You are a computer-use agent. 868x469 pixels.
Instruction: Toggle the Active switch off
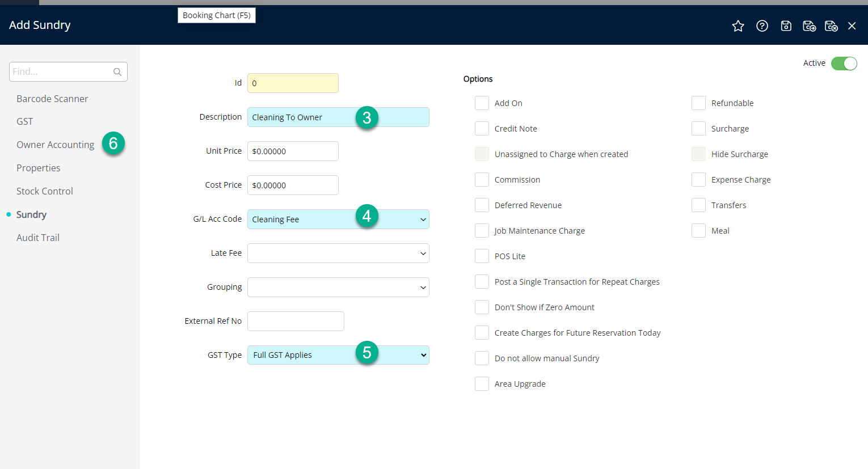click(x=844, y=64)
